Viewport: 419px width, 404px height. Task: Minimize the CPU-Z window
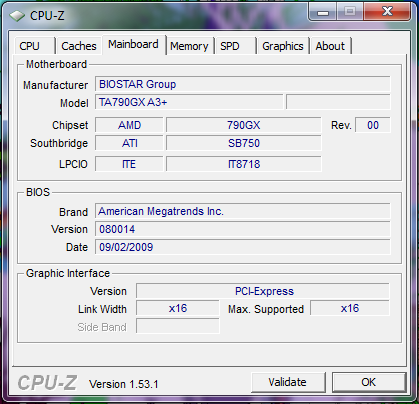click(323, 12)
